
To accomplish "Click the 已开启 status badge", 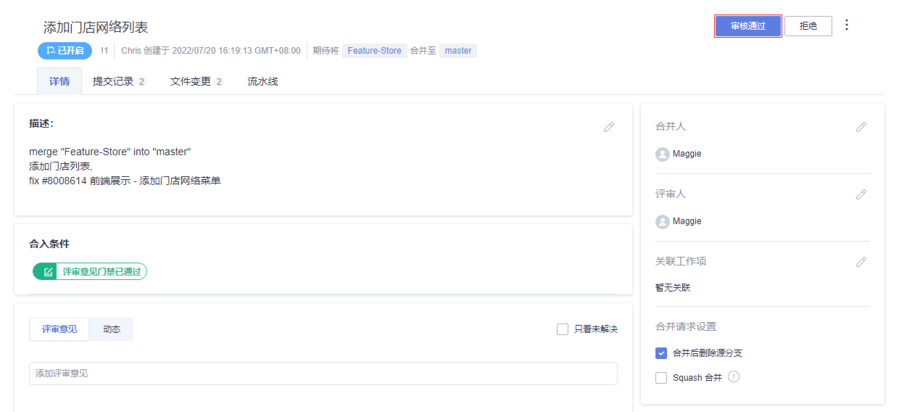I will tap(65, 50).
